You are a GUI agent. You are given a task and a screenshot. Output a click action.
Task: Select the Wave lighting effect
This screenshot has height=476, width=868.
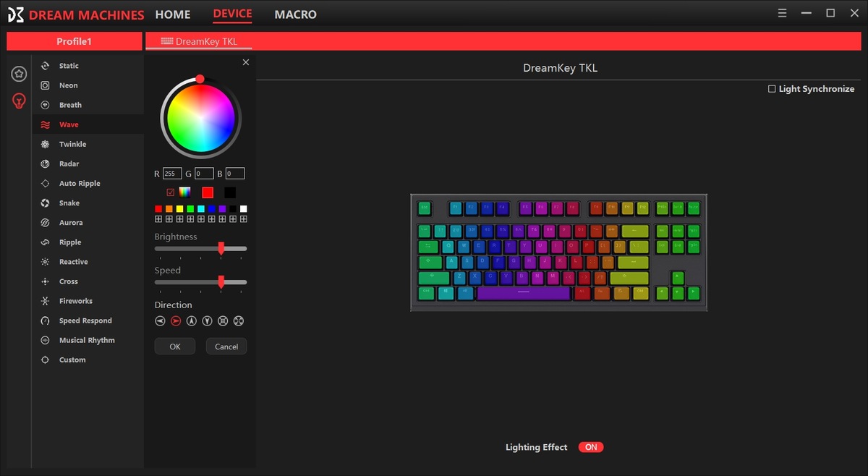pyautogui.click(x=88, y=124)
